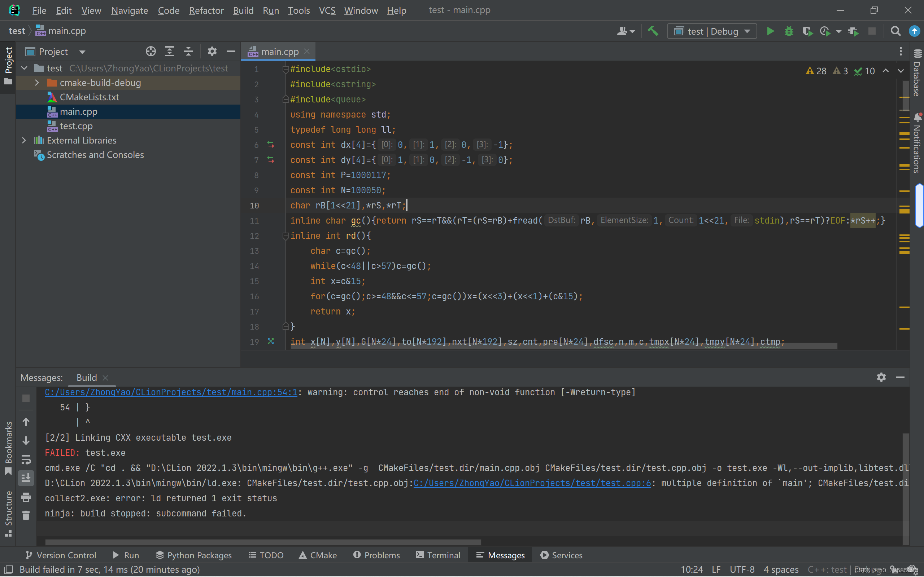Select test.cpp in the Project tree
This screenshot has width=924, height=577.
[76, 126]
